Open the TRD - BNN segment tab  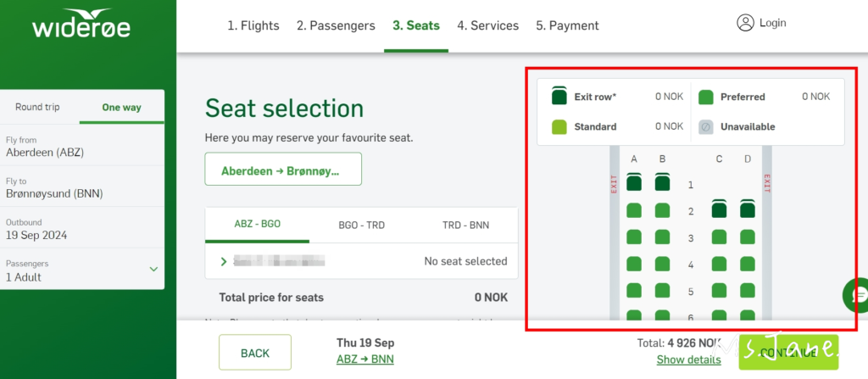[x=465, y=225]
